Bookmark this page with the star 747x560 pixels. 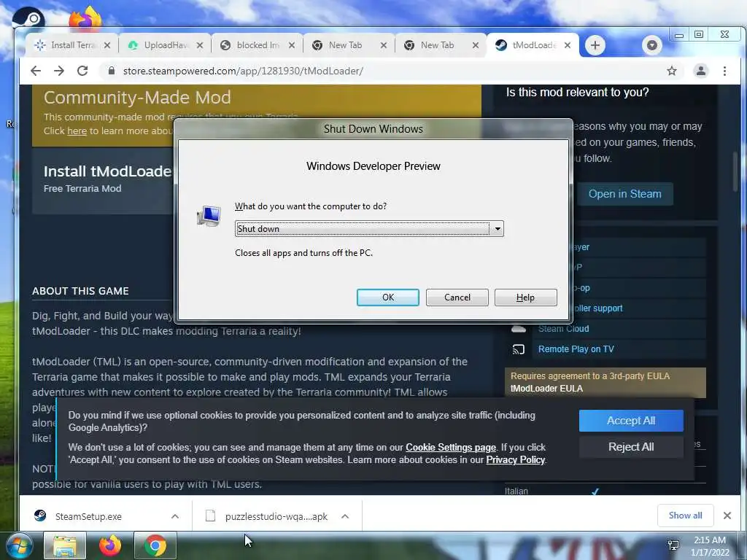coord(672,71)
